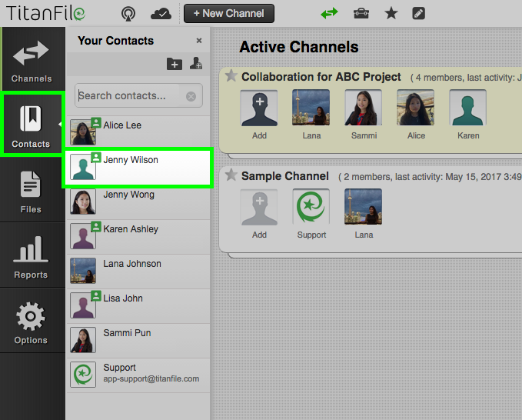The height and width of the screenshot is (420, 522).
Task: Star the Sample Channel
Action: [x=231, y=175]
